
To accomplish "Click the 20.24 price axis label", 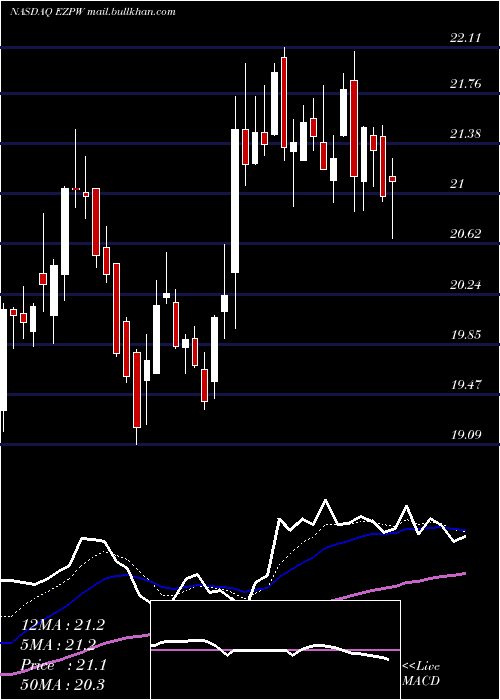I will click(x=466, y=284).
